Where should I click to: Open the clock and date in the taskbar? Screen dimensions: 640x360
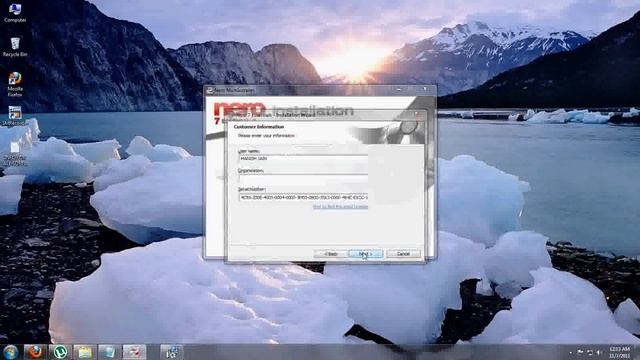click(619, 352)
